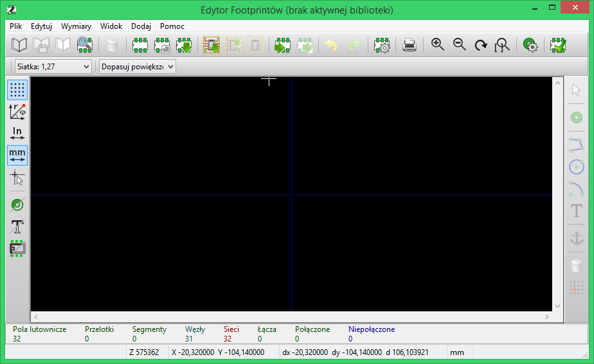Open the Dodaj menu
This screenshot has width=594, height=364.
pyautogui.click(x=141, y=26)
